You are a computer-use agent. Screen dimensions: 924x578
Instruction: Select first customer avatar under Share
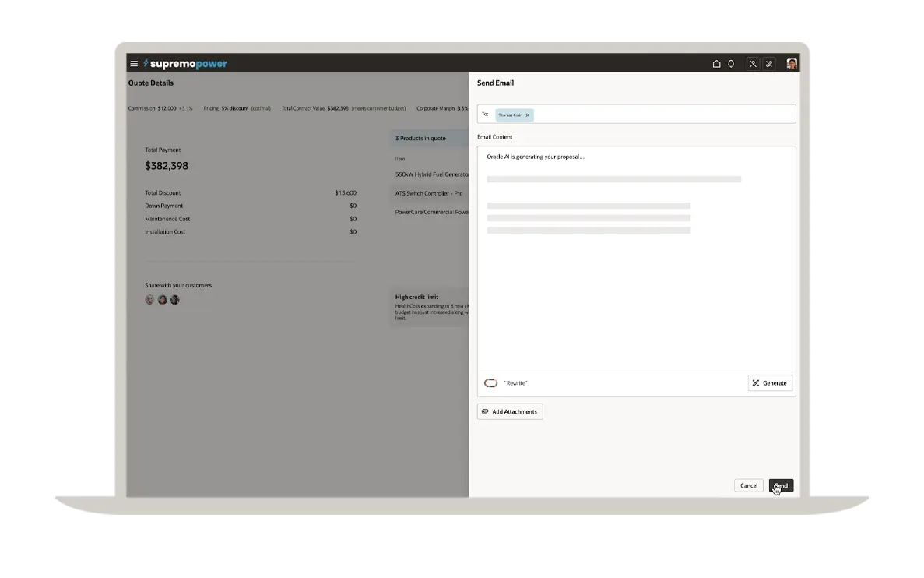click(149, 300)
